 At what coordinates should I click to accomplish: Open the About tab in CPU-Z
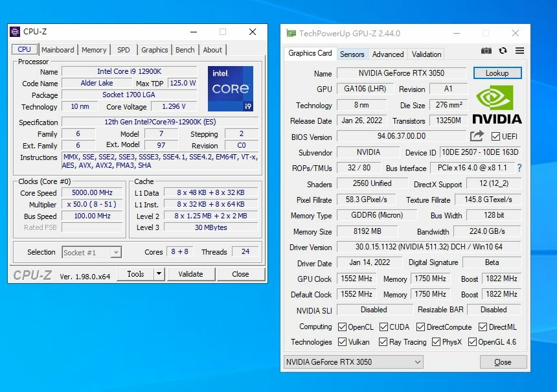point(212,50)
